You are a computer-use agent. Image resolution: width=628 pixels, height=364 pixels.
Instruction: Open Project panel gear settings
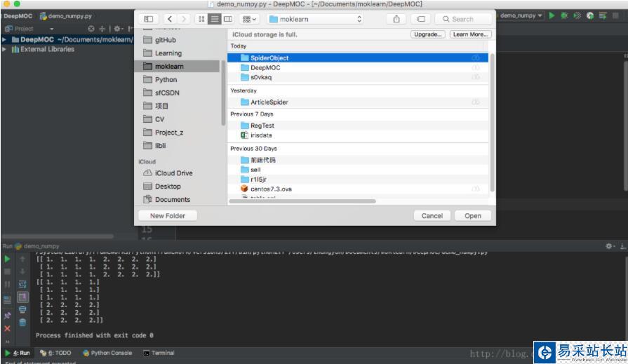pyautogui.click(x=118, y=29)
